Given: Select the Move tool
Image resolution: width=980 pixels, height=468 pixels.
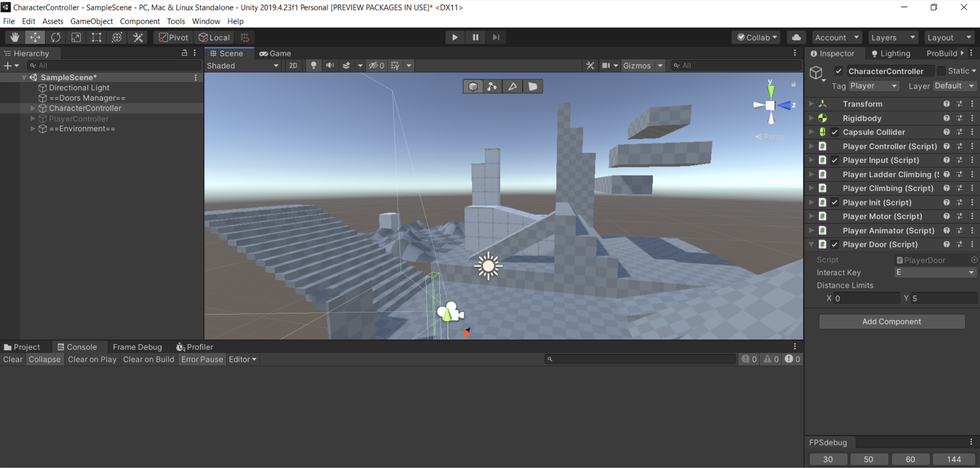Looking at the screenshot, I should 35,37.
